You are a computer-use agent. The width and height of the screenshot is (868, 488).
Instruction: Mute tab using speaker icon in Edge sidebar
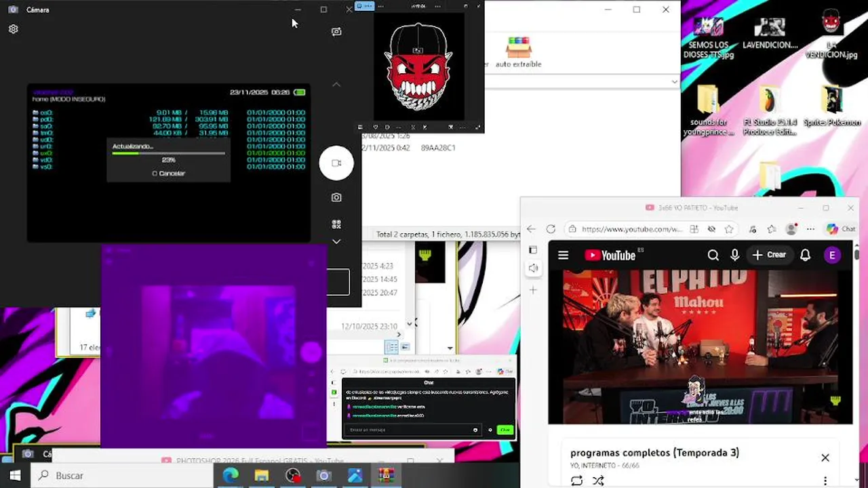pos(533,268)
